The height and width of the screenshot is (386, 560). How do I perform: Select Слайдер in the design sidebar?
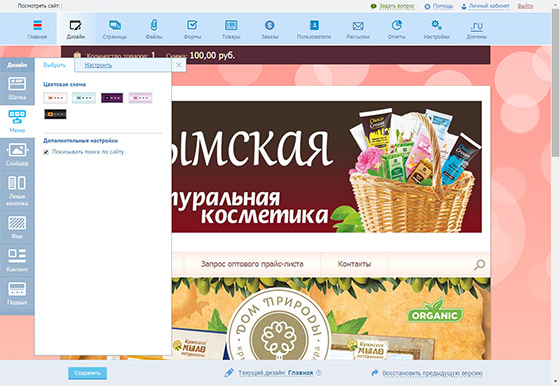[17, 155]
